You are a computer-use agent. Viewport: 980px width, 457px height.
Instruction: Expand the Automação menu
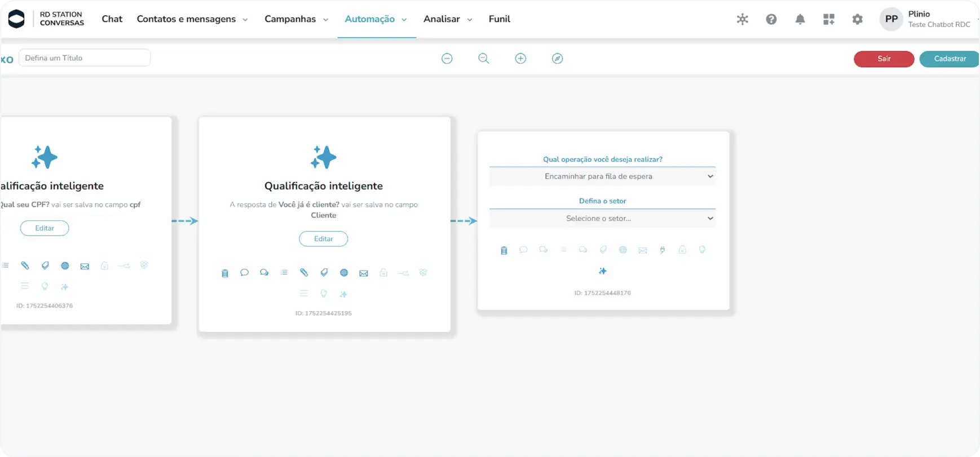pos(376,19)
